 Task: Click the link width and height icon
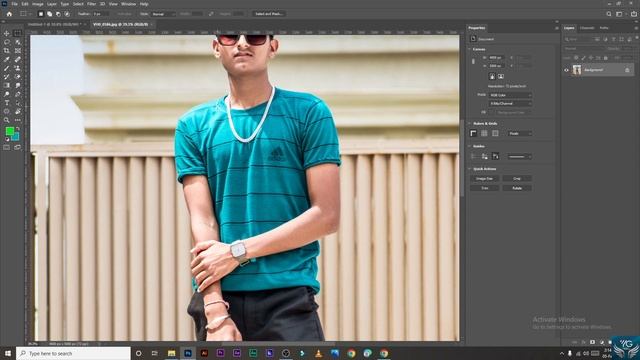[x=473, y=62]
